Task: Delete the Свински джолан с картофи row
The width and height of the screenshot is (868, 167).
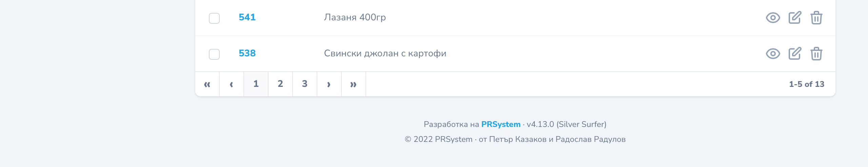Action: click(x=816, y=54)
